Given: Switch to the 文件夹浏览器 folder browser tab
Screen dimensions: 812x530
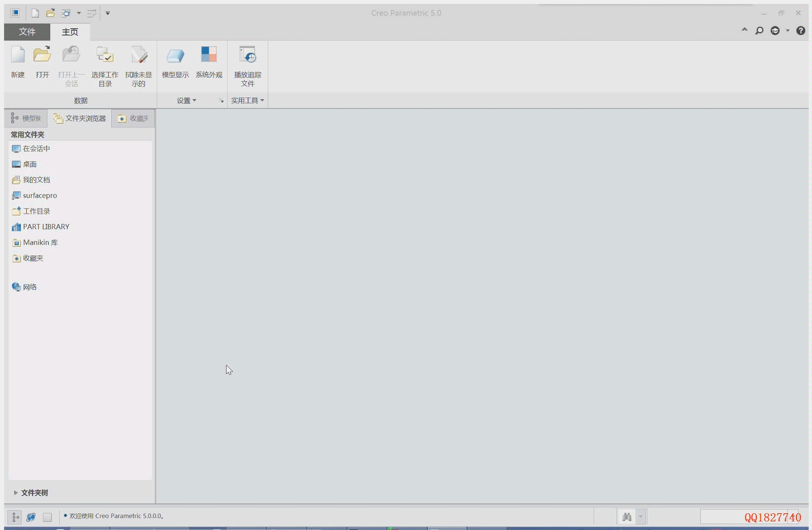Looking at the screenshot, I should click(79, 118).
